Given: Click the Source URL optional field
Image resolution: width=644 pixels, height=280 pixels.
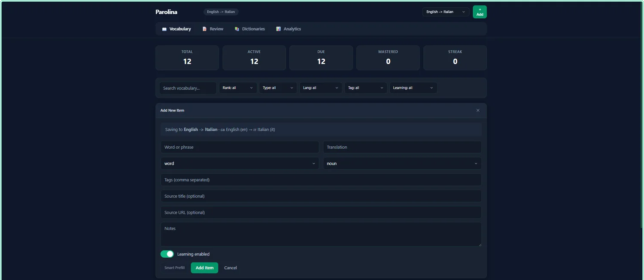Looking at the screenshot, I should 321,212.
